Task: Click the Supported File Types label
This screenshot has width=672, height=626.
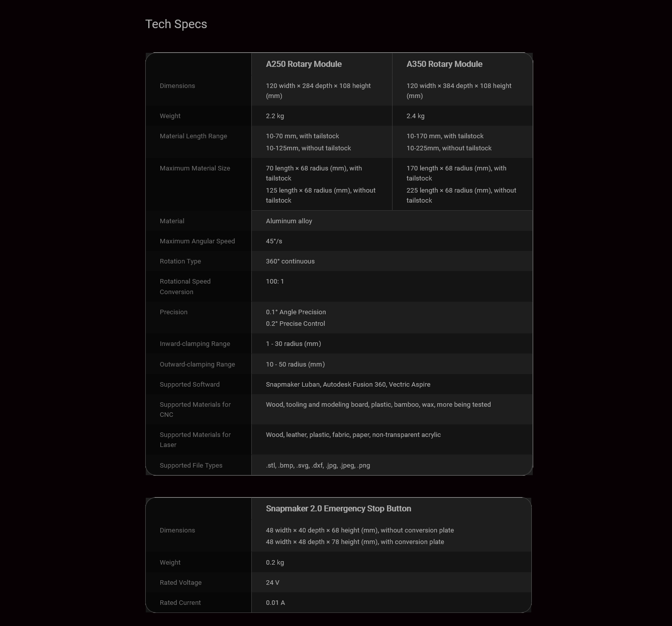Action: [191, 466]
